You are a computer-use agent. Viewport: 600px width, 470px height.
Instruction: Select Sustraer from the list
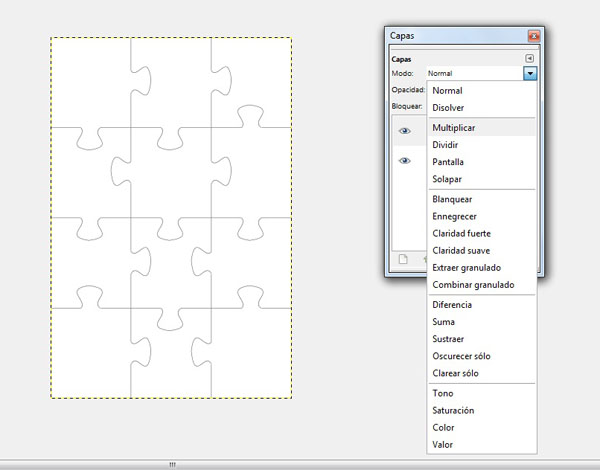(x=482, y=339)
